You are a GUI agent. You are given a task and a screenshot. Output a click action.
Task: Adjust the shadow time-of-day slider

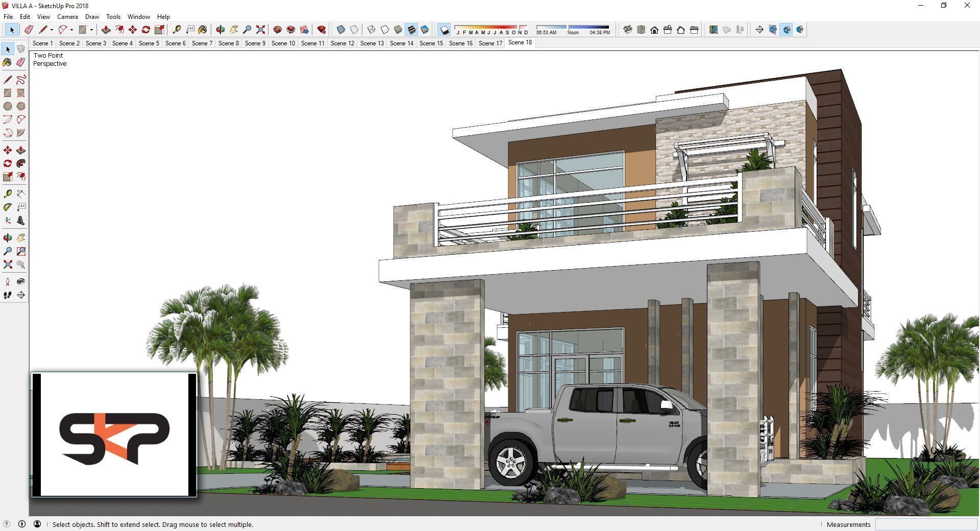point(573,30)
